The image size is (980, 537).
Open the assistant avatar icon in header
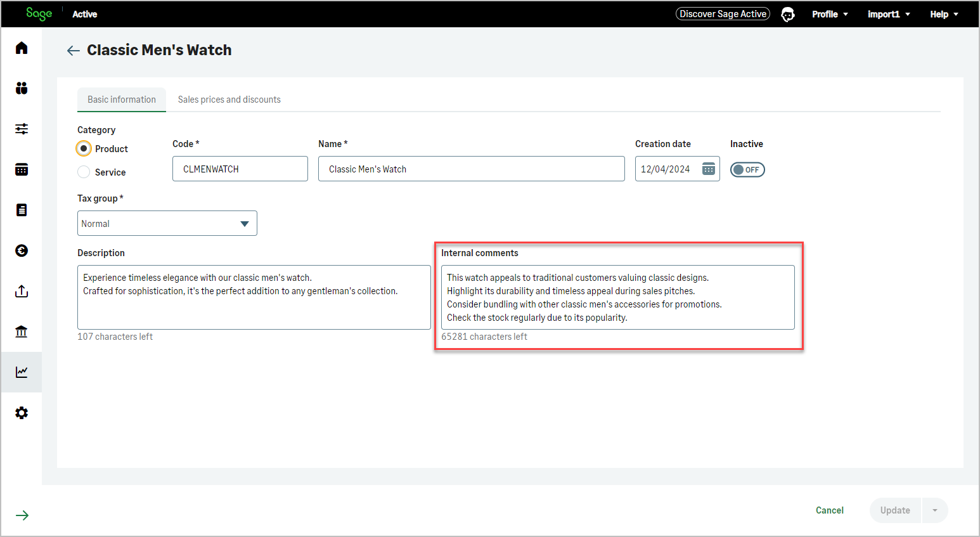pyautogui.click(x=788, y=14)
